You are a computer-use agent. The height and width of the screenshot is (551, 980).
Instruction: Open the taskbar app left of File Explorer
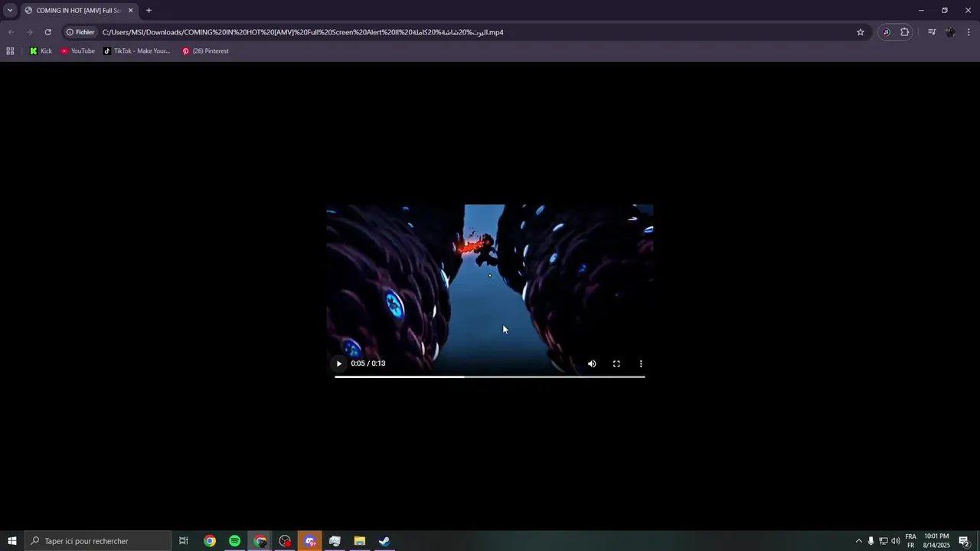(x=335, y=541)
